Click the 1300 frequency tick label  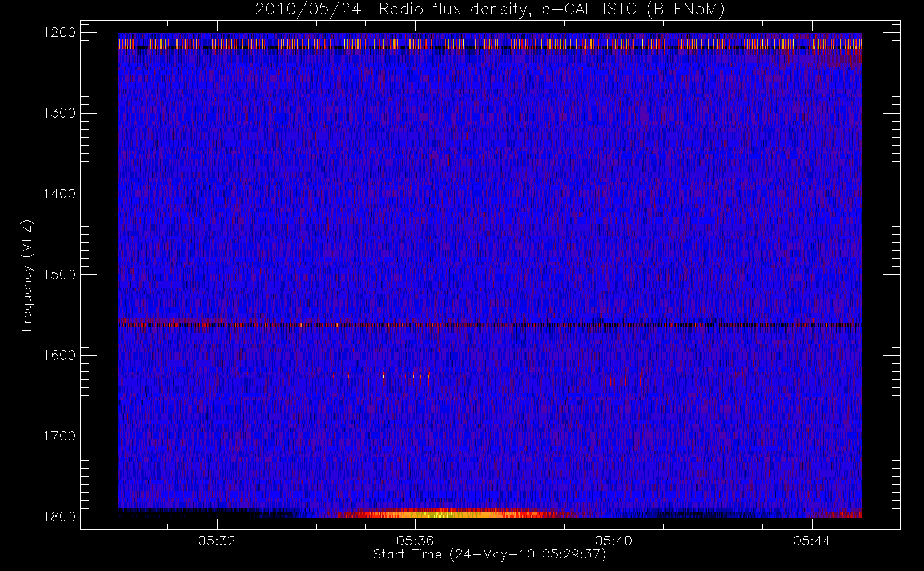coord(59,113)
